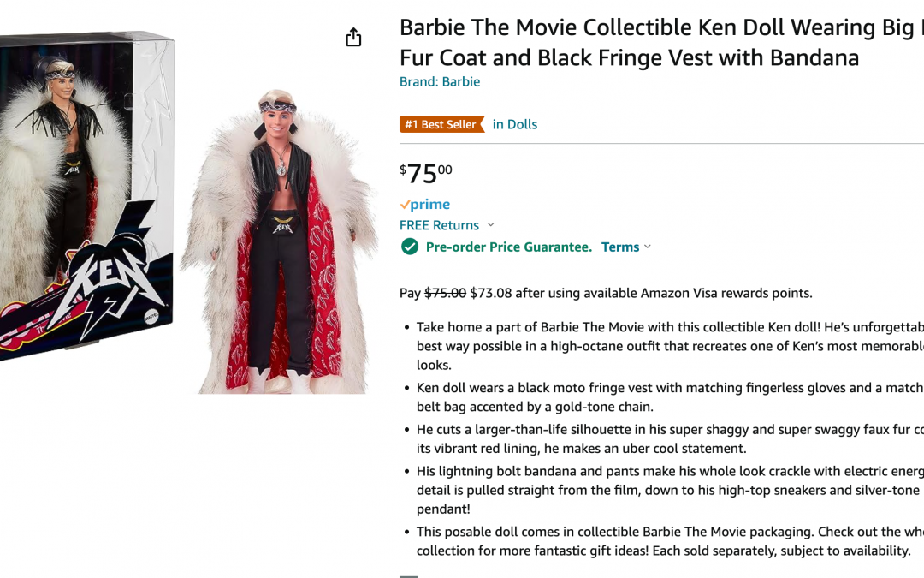Click the orange #1 Best Seller badge
The width and height of the screenshot is (924, 578).
click(x=441, y=124)
